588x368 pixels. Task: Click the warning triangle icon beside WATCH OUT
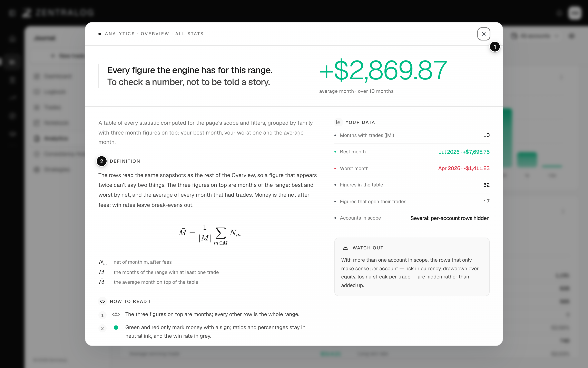tap(345, 248)
